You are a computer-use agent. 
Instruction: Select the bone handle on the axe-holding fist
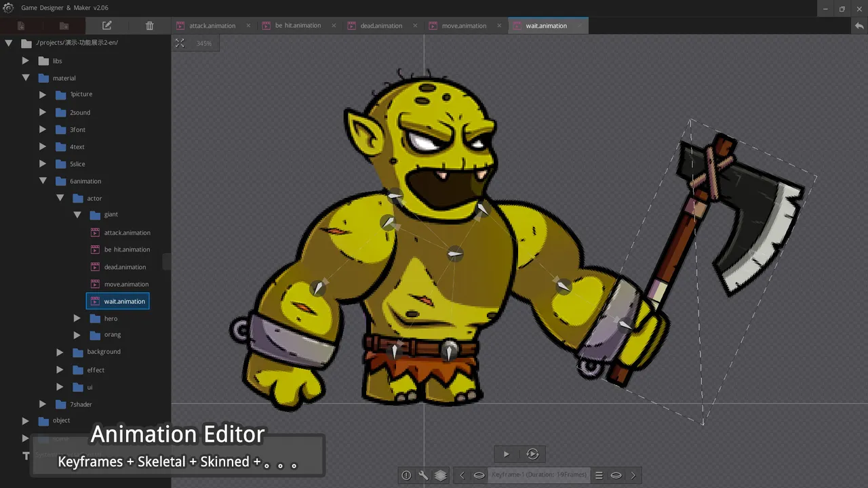[x=625, y=325]
